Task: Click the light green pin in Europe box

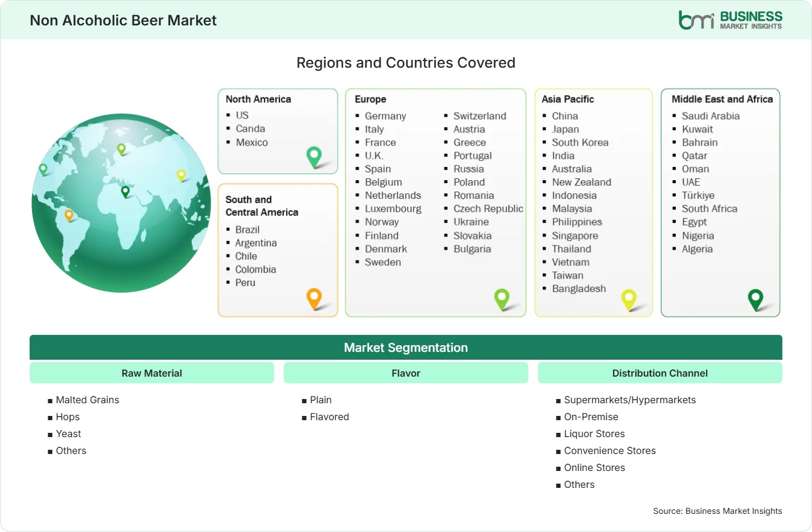Action: click(x=502, y=299)
